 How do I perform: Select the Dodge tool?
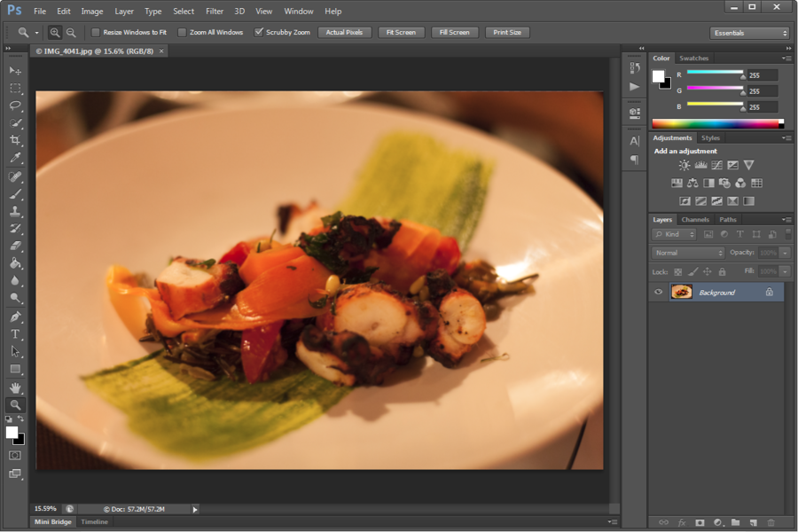(15, 298)
